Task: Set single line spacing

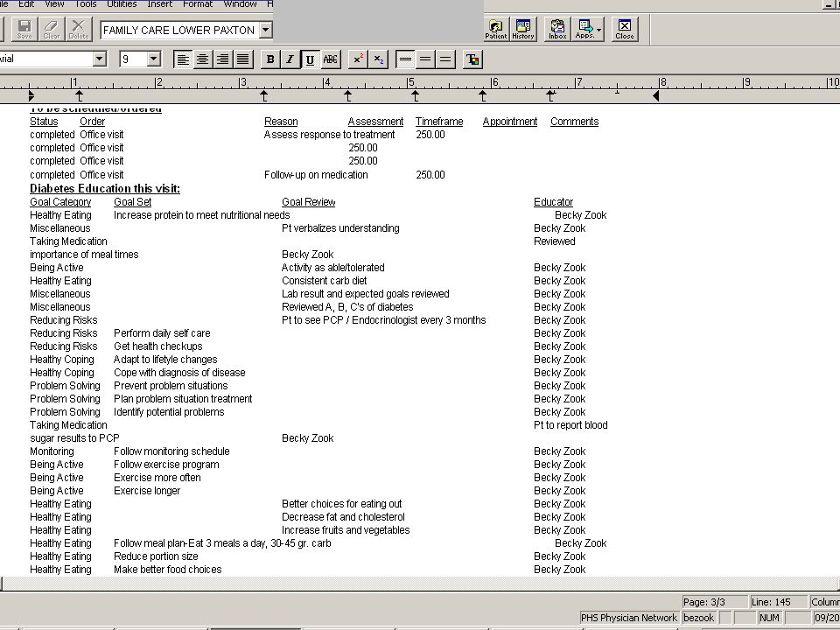Action: 405,59
